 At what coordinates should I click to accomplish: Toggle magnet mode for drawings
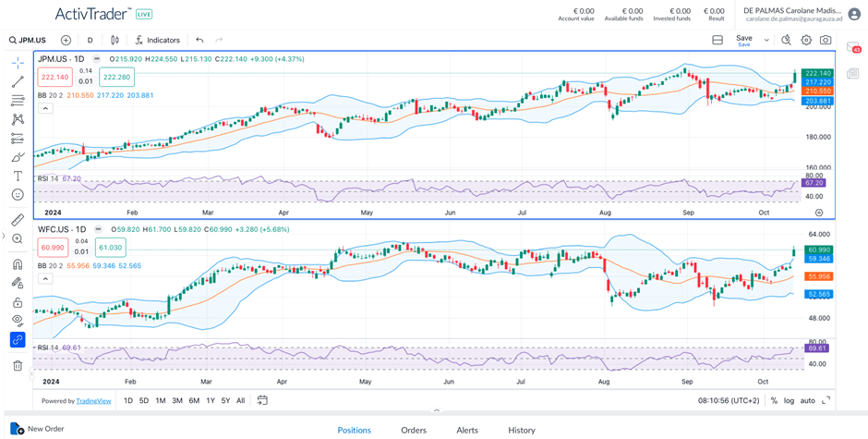[x=18, y=264]
